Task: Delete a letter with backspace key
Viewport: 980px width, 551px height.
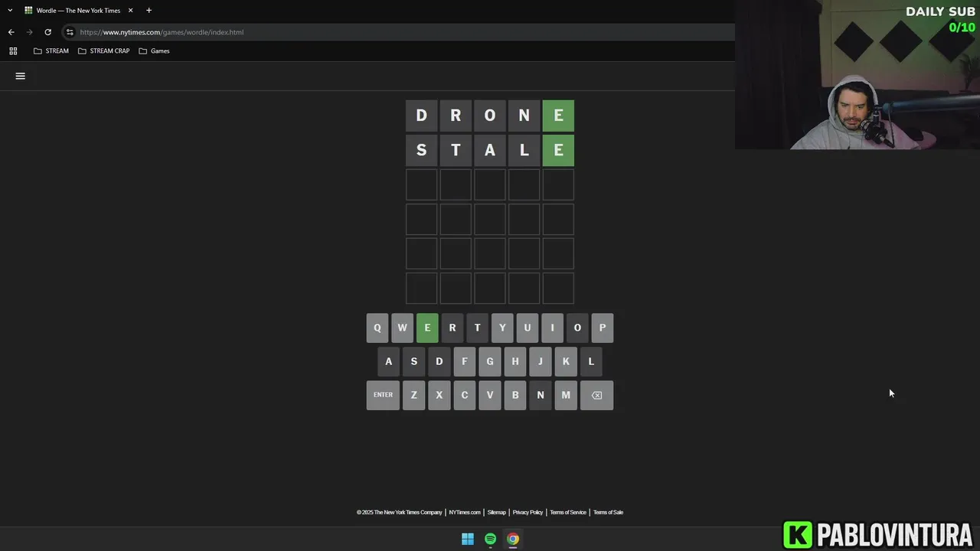Action: (x=596, y=395)
